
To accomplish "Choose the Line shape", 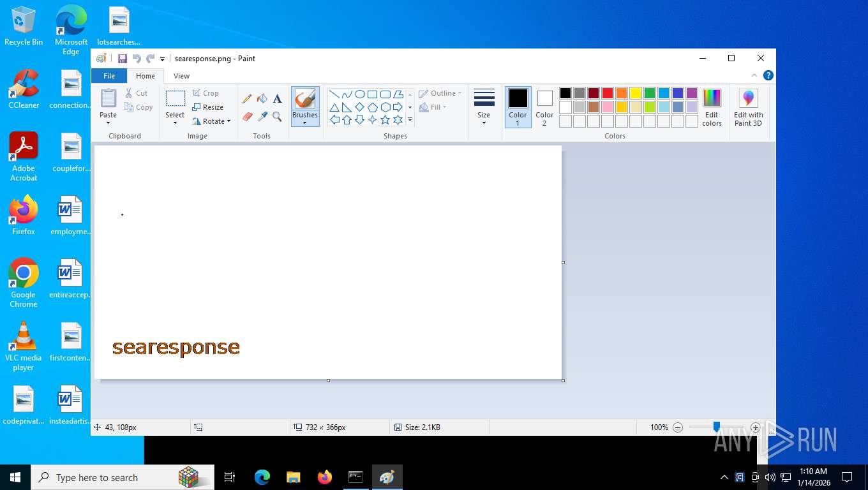I will 334,94.
